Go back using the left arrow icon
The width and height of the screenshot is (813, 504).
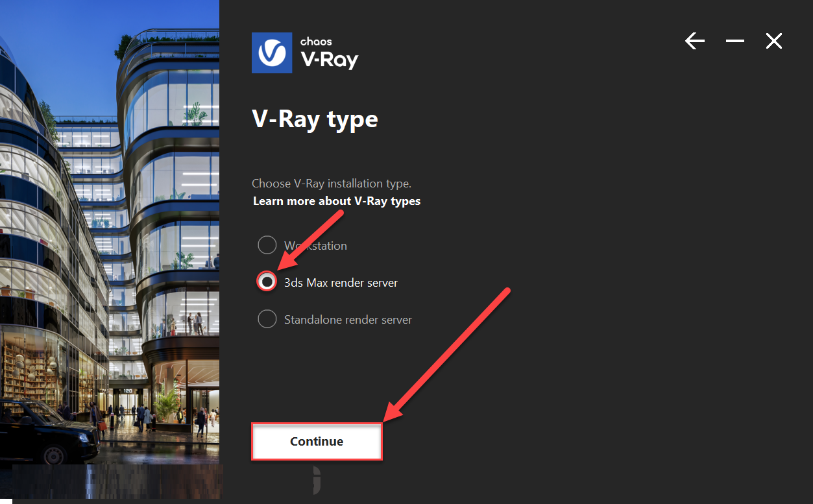tap(695, 42)
